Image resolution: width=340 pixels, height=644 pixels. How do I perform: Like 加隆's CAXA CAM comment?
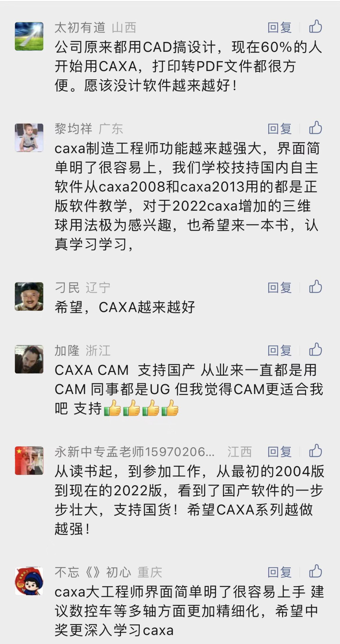coord(315,350)
